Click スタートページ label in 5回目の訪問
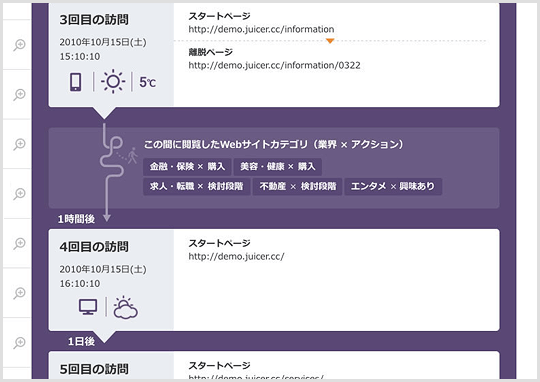This screenshot has height=382, width=540. point(219,365)
